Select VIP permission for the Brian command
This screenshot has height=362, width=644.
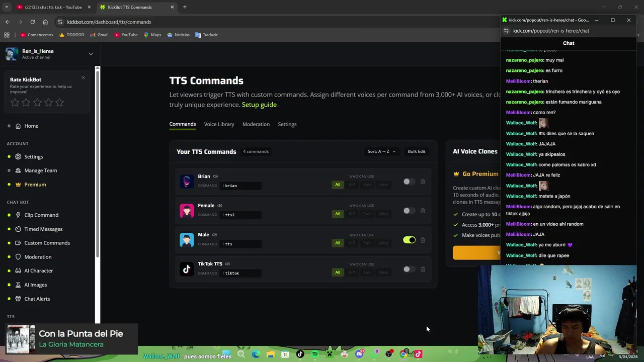[x=352, y=185]
